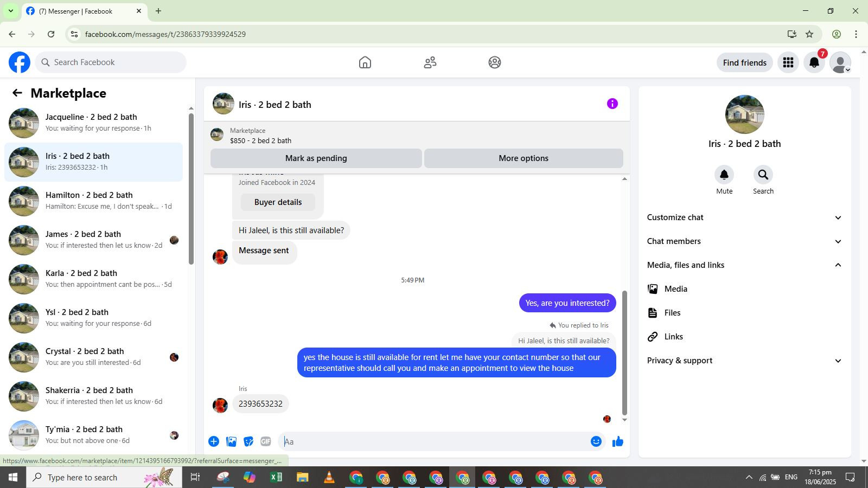Open more actions plus icon in composer
868x488 pixels.
[214, 441]
